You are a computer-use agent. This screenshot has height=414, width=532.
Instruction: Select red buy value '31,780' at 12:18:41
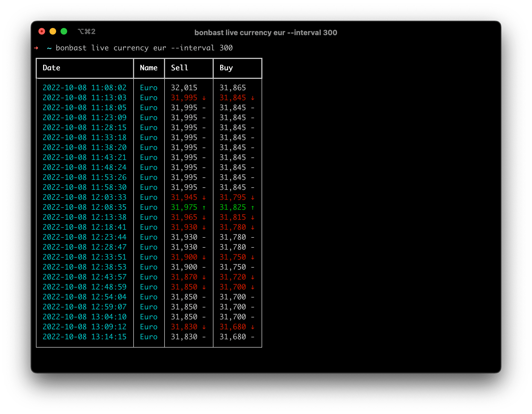coord(233,227)
